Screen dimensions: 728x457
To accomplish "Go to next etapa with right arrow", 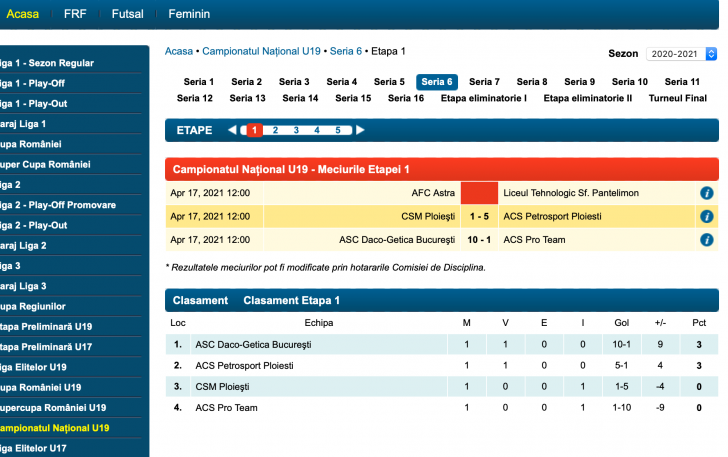I will [360, 130].
